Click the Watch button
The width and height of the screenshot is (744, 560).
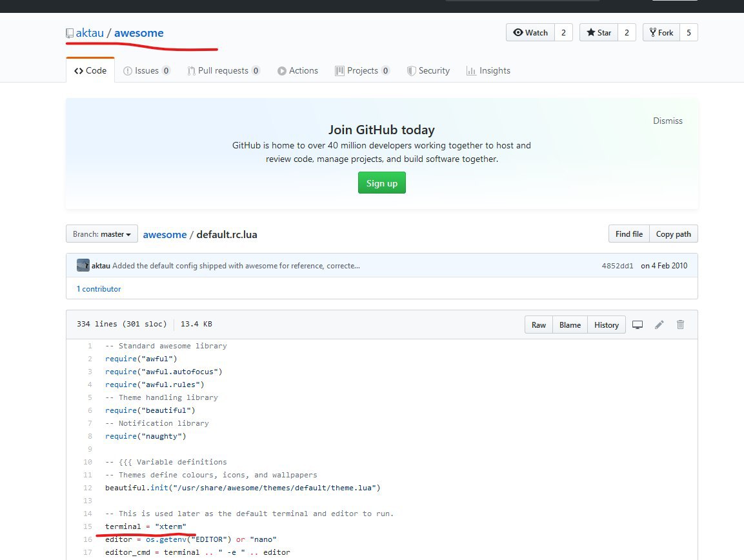point(530,32)
